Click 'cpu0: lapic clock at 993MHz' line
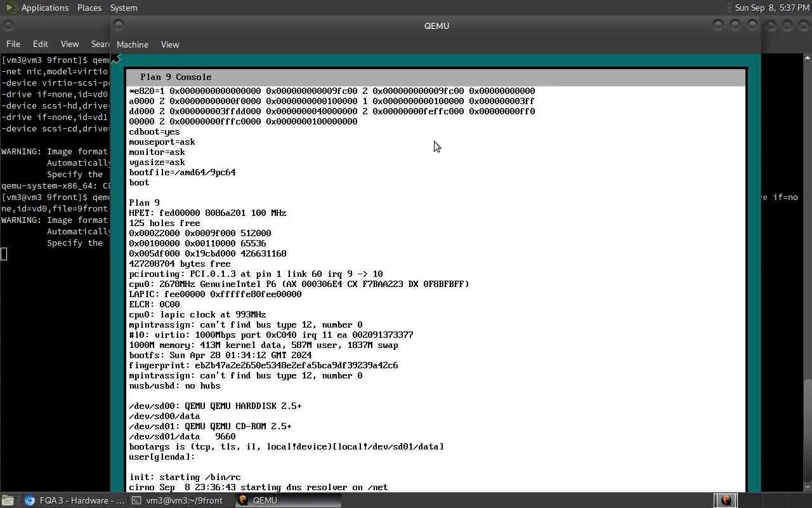Screen dimensions: 812x508 [197, 314]
